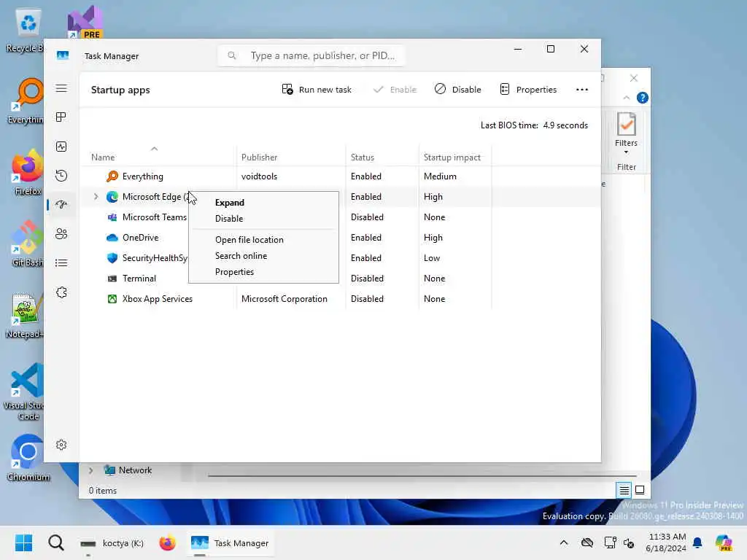Open clock showing 11:33 AM
Image resolution: width=747 pixels, height=560 pixels.
[666, 542]
